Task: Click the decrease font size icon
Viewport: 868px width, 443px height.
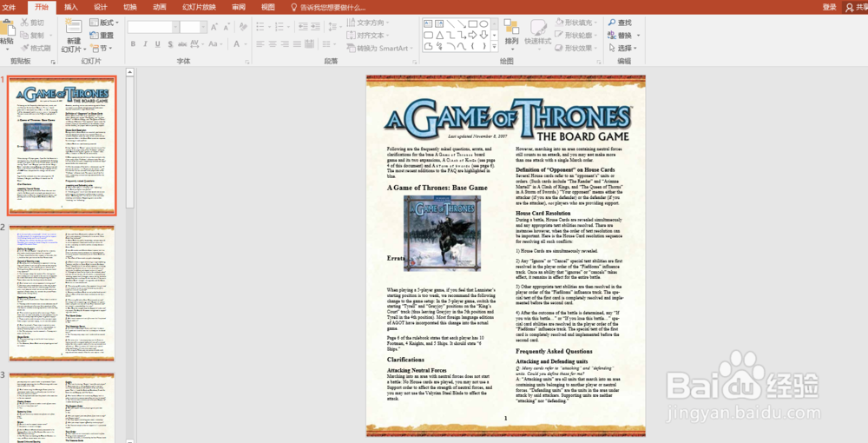Action: [227, 27]
